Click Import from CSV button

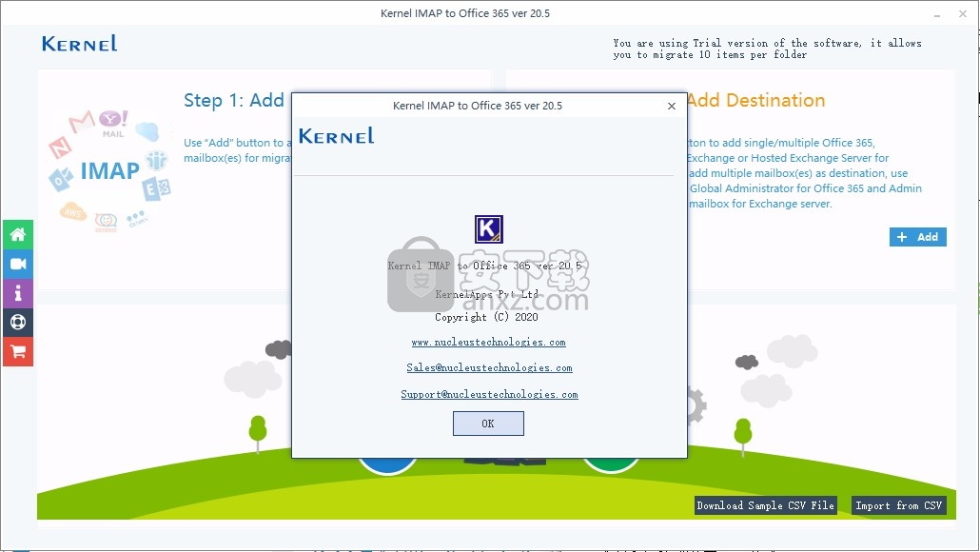(x=899, y=505)
